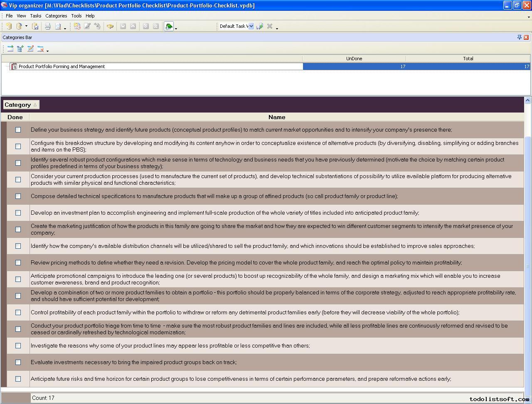Click the Edit Task pencil icon
This screenshot has width=532, height=404.
[x=87, y=26]
